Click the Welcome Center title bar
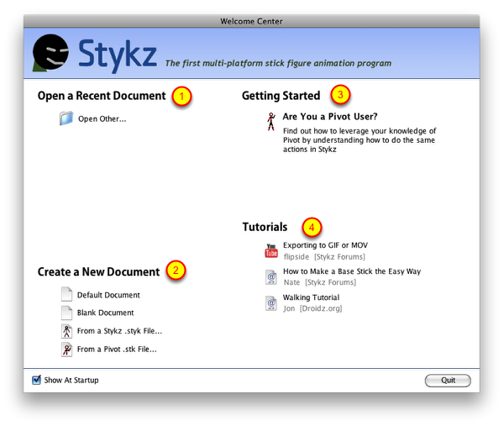This screenshot has height=426, width=504. pos(251,21)
